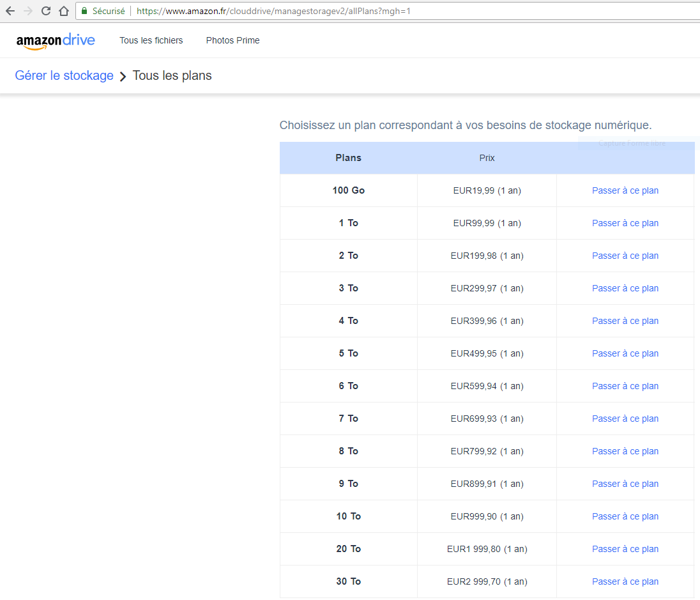Select the 20 To plan name
This screenshot has width=700, height=600.
pyautogui.click(x=348, y=549)
